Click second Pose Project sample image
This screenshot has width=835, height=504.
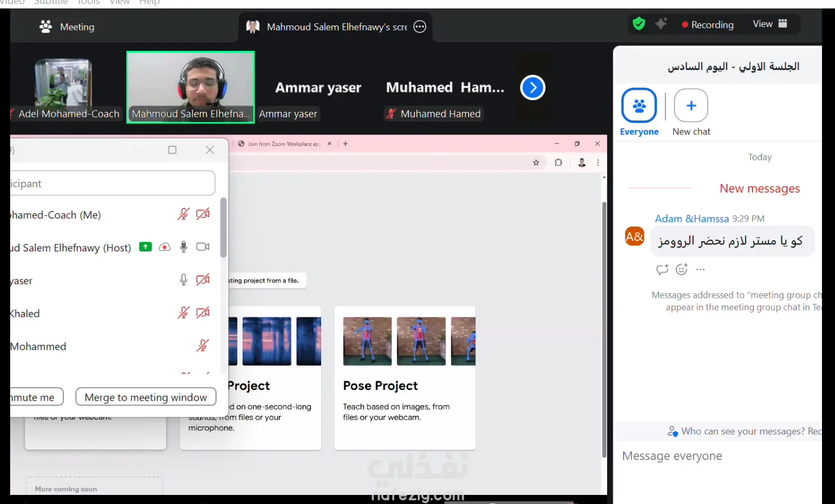click(x=421, y=341)
